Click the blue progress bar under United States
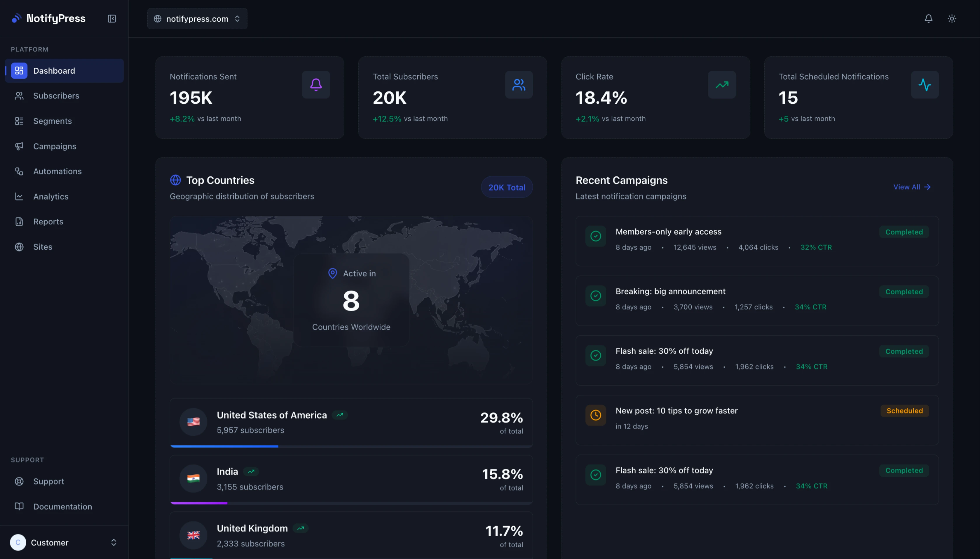 (224, 446)
